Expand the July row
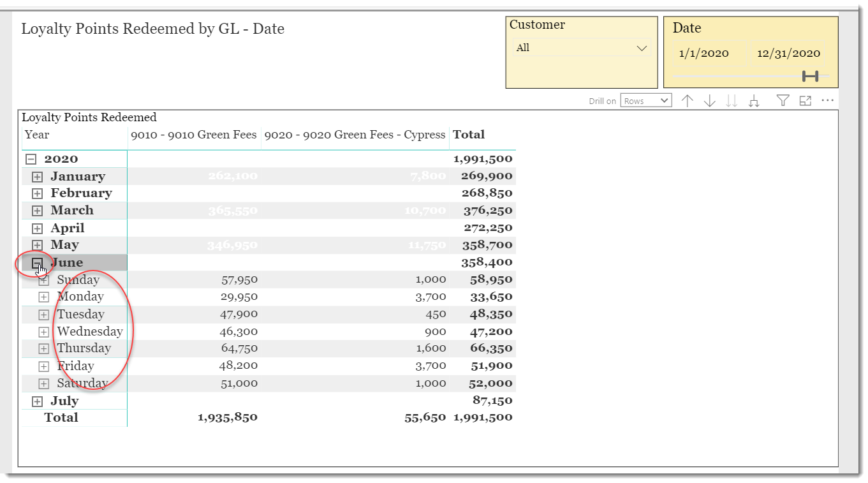This screenshot has width=868, height=483. [x=37, y=401]
